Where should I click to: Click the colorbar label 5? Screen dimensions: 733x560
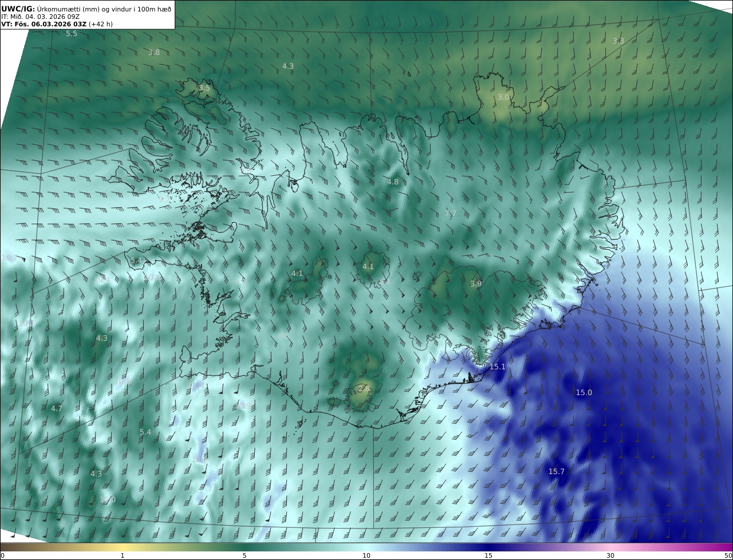coord(245,555)
